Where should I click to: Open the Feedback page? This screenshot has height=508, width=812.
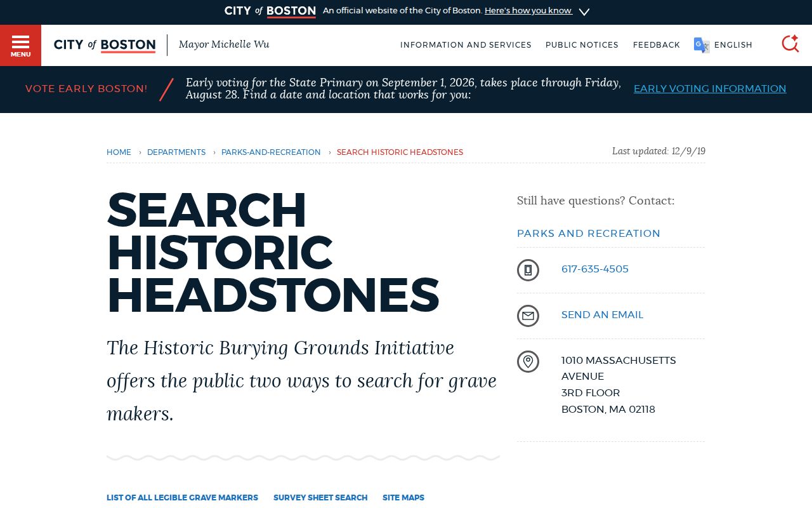click(x=657, y=45)
